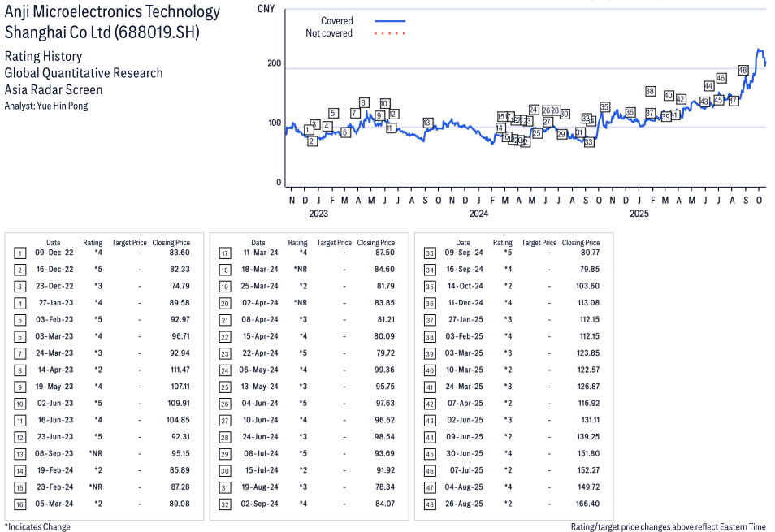The height and width of the screenshot is (532, 775).
Task: Click numbered box 48 in the last table row
Action: click(430, 504)
